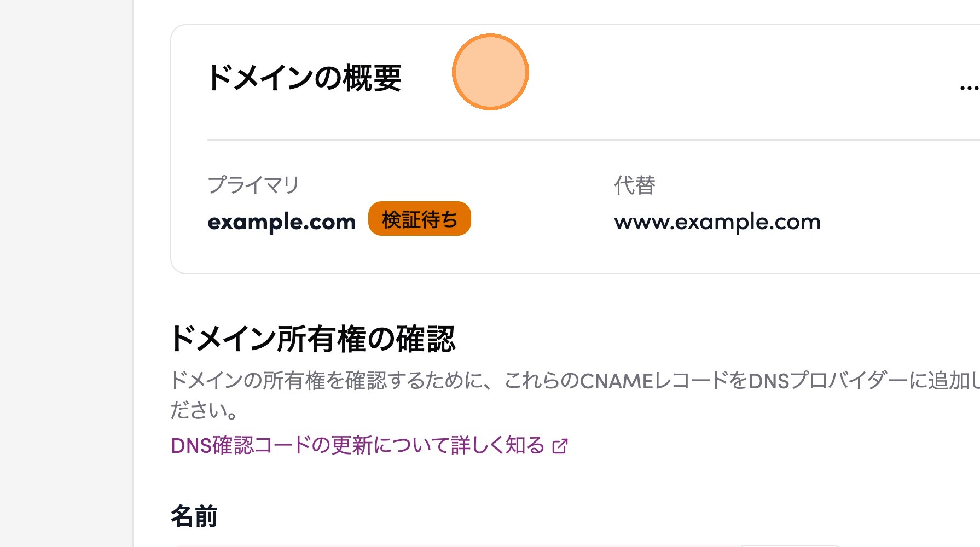Screen dimensions: 980x547
Task: Click the プライマリ label
Action: click(253, 185)
